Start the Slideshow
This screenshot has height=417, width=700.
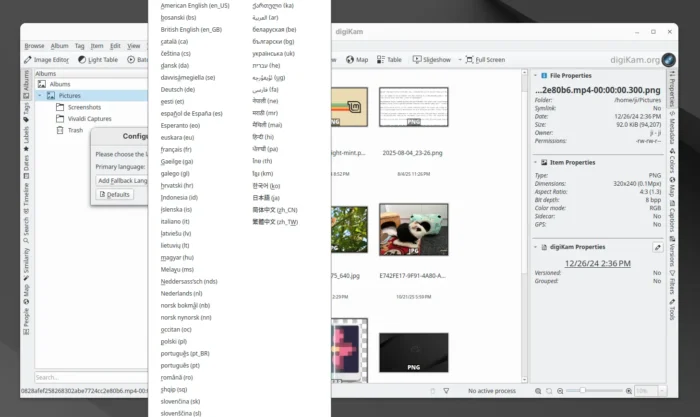[432, 60]
